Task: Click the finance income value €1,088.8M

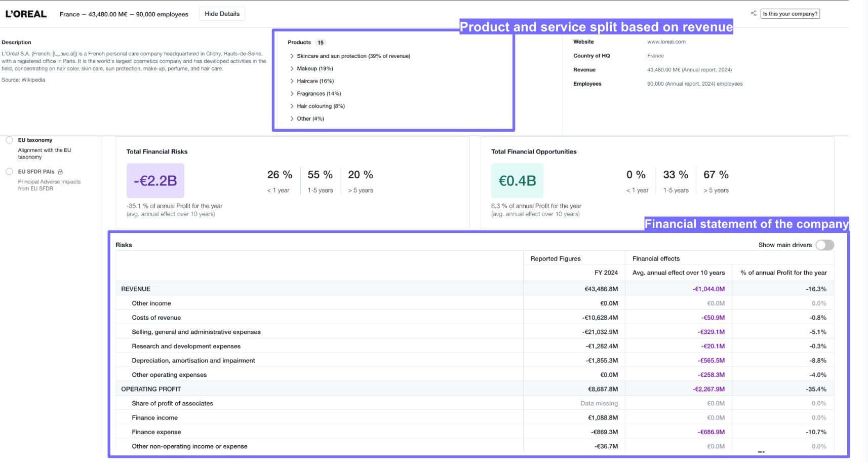Action: 603,418
